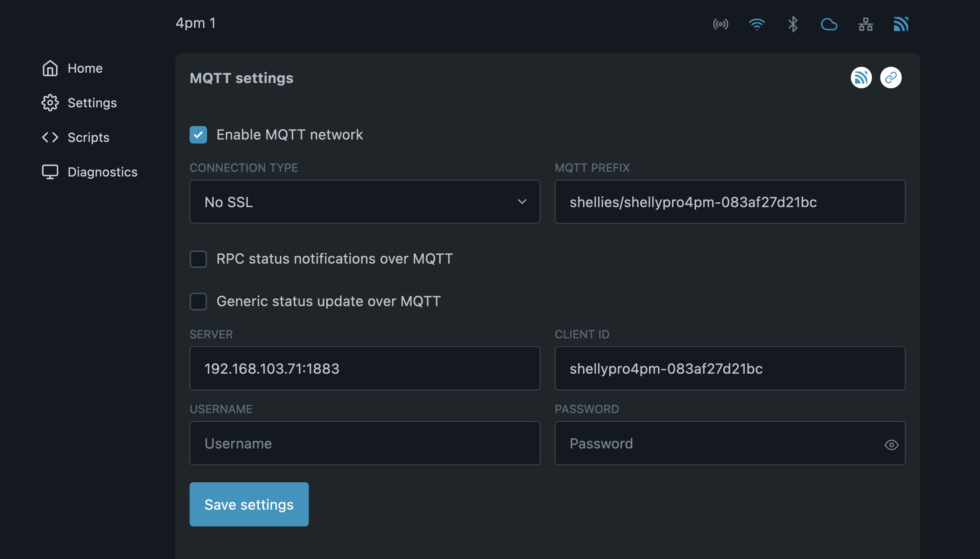Click the Diagnostics monitor icon

pyautogui.click(x=50, y=172)
